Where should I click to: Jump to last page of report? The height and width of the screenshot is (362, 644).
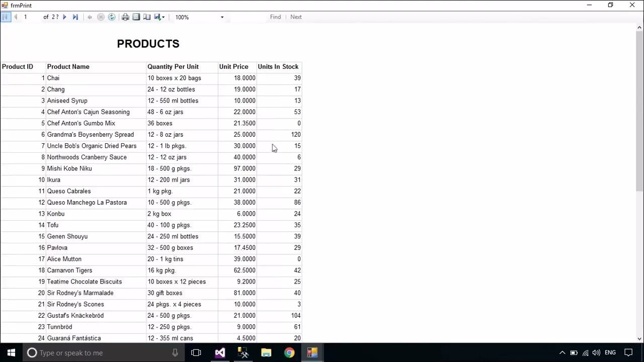[75, 17]
